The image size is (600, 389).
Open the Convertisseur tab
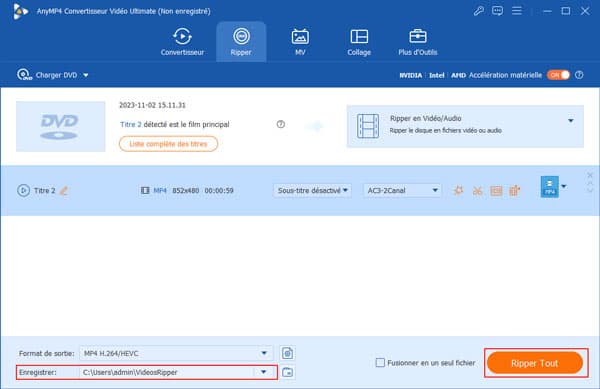(182, 42)
